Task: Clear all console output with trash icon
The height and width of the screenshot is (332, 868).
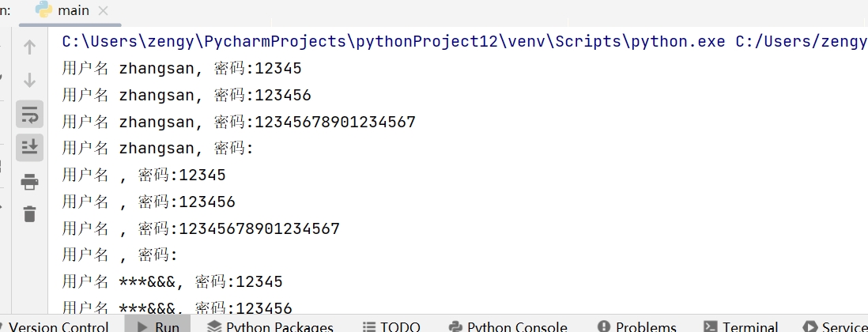Action: 30,213
